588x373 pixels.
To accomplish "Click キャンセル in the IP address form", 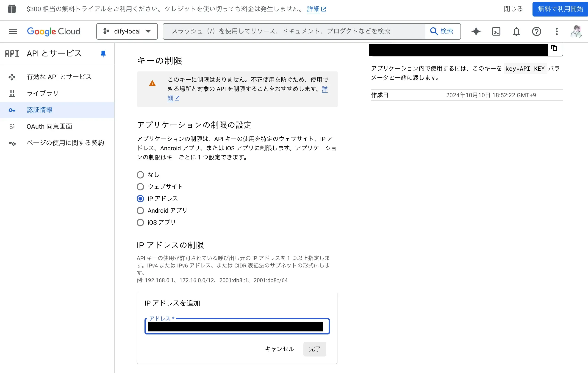I will [279, 349].
